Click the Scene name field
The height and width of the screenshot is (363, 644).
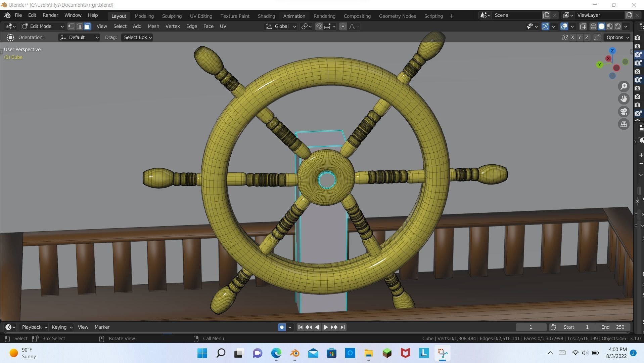[x=516, y=15]
